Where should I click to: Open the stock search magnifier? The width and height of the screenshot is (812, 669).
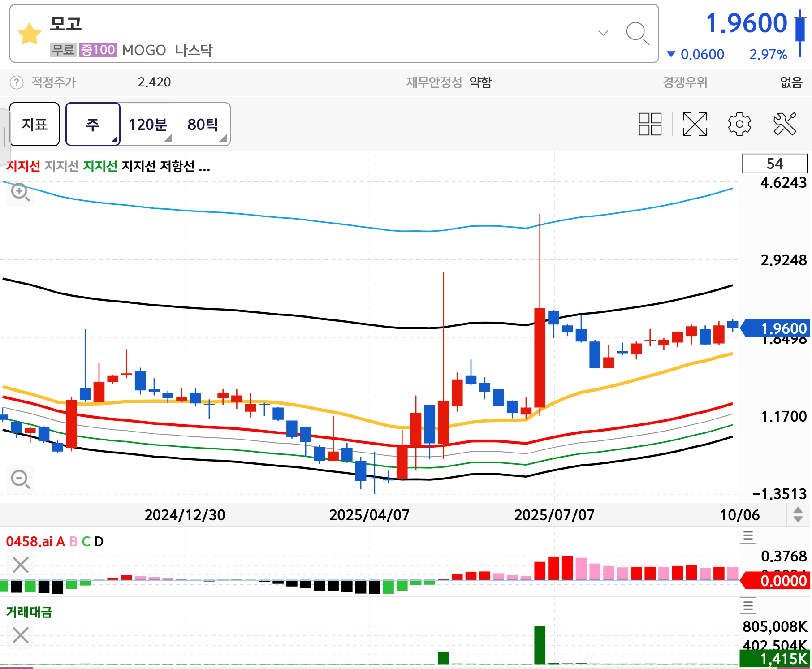tap(637, 34)
